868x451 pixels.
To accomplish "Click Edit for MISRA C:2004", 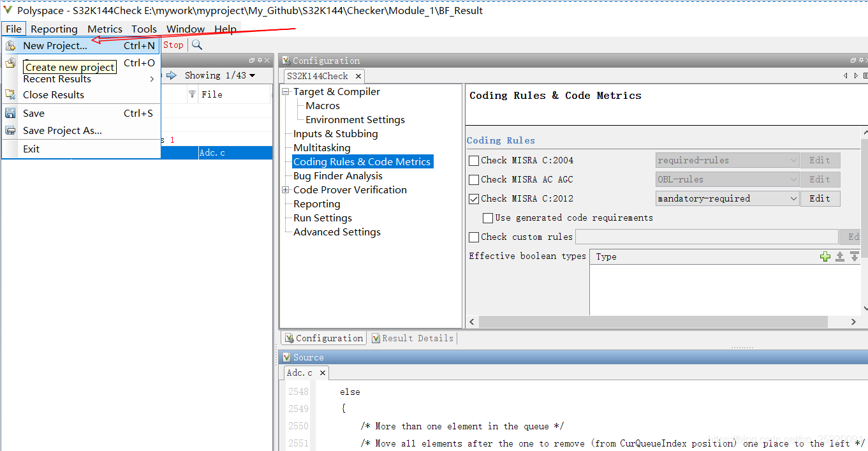I will click(x=820, y=160).
